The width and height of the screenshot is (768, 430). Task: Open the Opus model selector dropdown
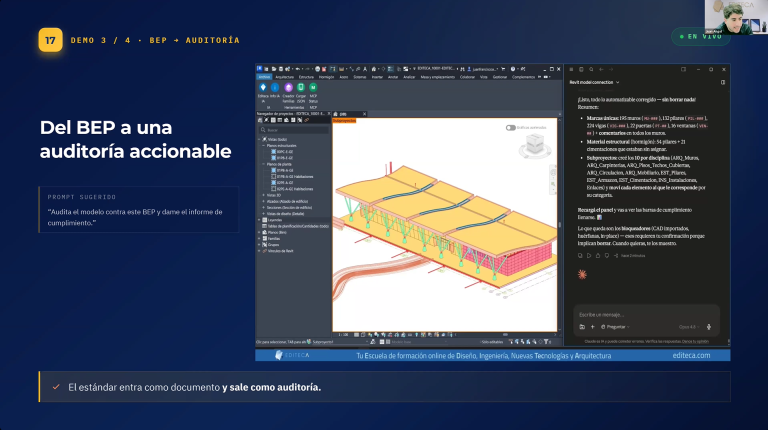coord(689,327)
